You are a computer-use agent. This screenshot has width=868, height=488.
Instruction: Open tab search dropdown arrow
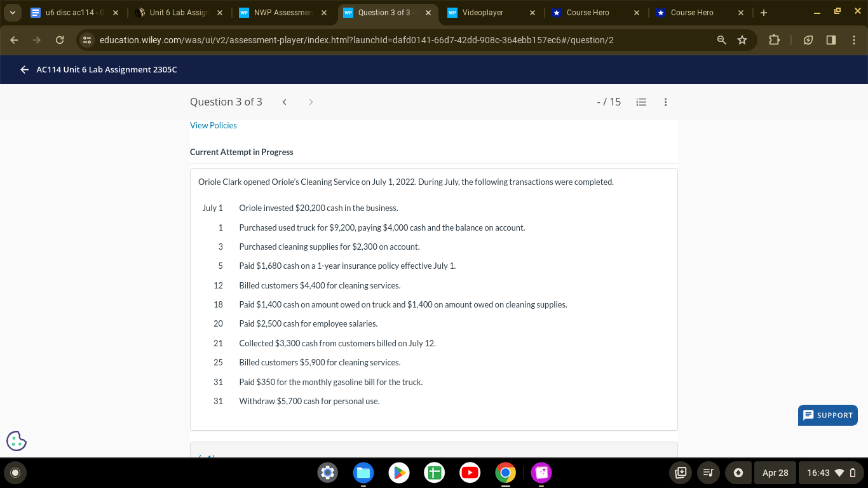coord(13,12)
